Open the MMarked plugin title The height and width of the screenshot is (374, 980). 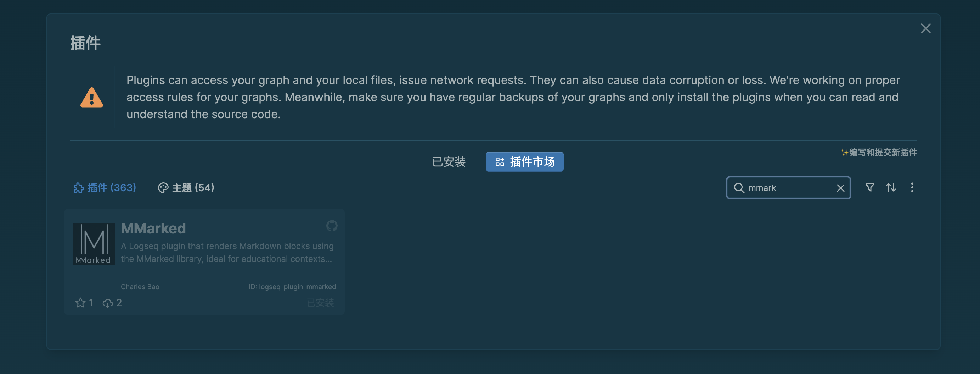(x=153, y=229)
